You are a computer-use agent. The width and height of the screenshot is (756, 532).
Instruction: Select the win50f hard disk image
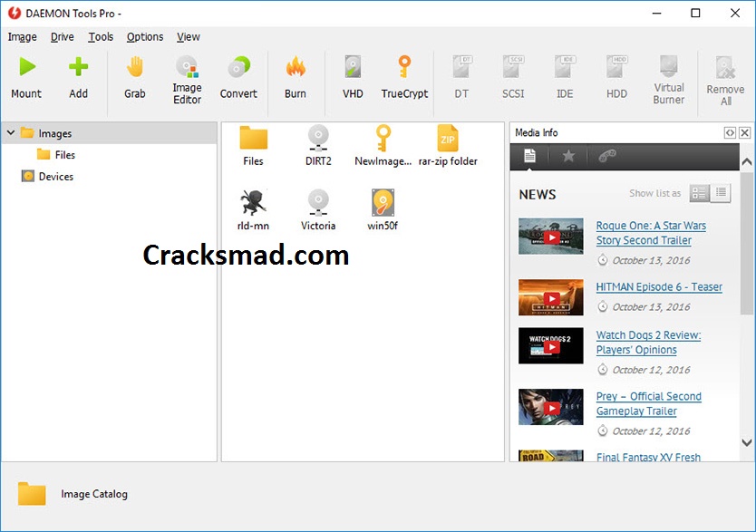click(383, 202)
